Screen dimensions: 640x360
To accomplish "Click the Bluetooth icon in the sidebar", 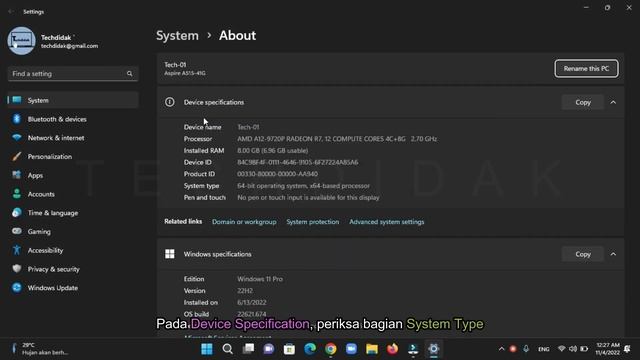I will pos(17,119).
